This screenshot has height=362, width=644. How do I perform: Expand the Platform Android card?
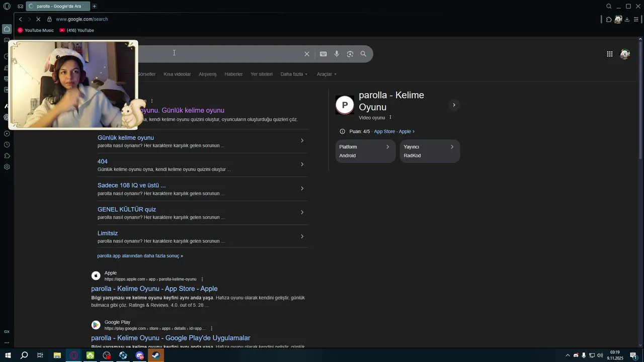[x=366, y=151]
